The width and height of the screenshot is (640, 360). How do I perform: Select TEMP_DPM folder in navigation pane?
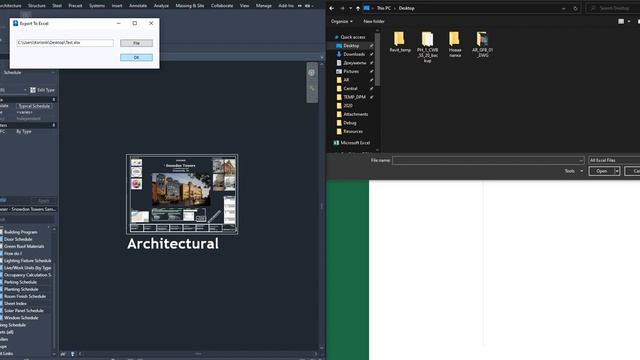pos(354,97)
